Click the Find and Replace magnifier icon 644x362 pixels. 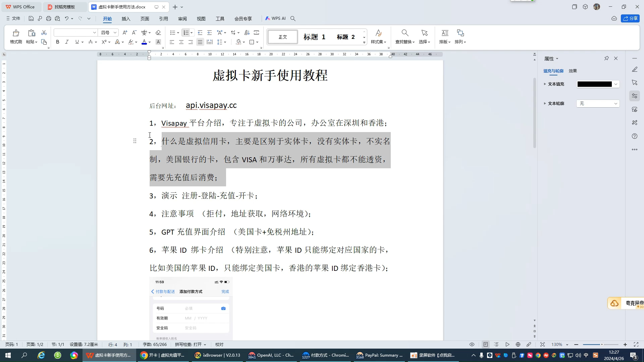[x=405, y=33]
